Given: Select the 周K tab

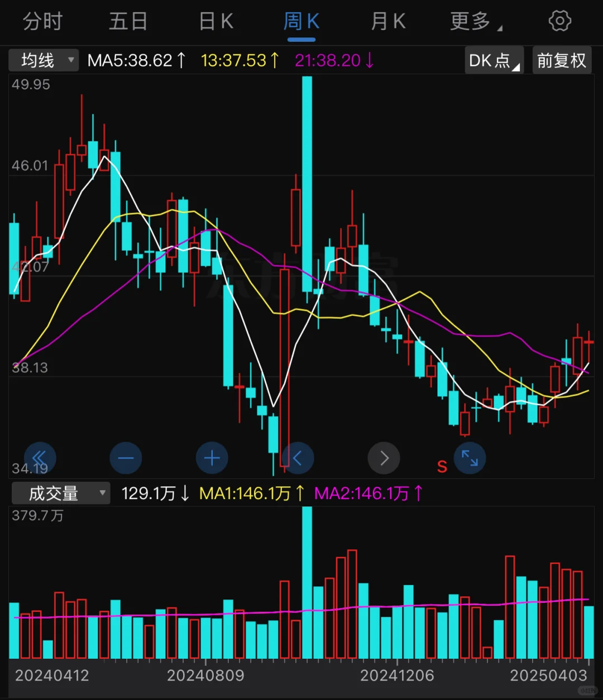Looking at the screenshot, I should pyautogui.click(x=301, y=22).
